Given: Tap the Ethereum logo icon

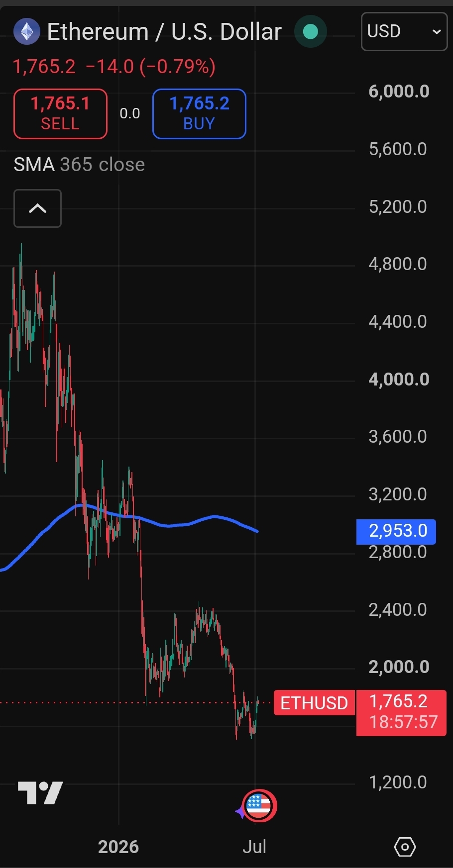Looking at the screenshot, I should click(x=26, y=31).
